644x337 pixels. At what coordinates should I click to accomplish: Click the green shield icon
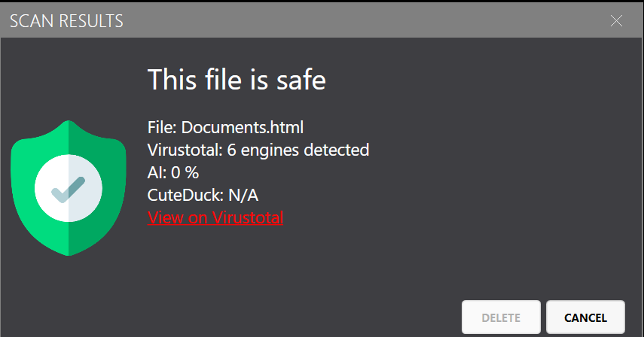[x=69, y=188]
